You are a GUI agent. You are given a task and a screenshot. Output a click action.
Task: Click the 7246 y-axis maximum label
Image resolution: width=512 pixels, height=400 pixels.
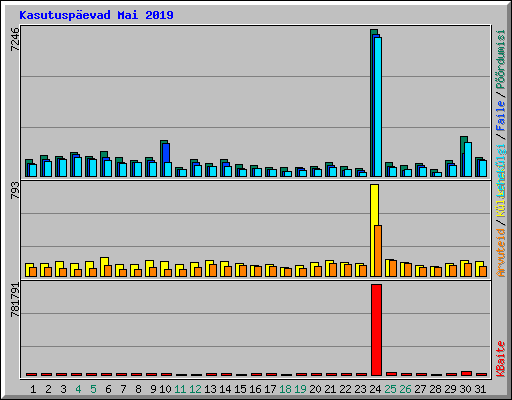tap(15, 39)
